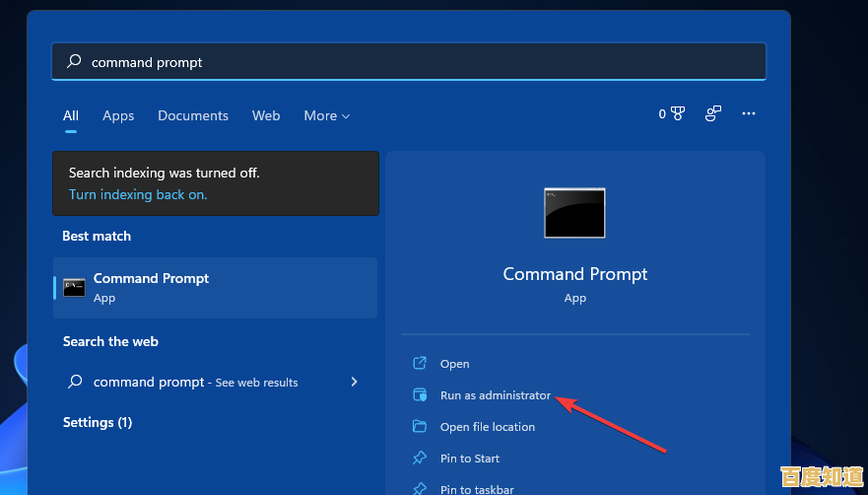Image resolution: width=868 pixels, height=495 pixels.
Task: Select the All filter tab
Action: tap(71, 116)
